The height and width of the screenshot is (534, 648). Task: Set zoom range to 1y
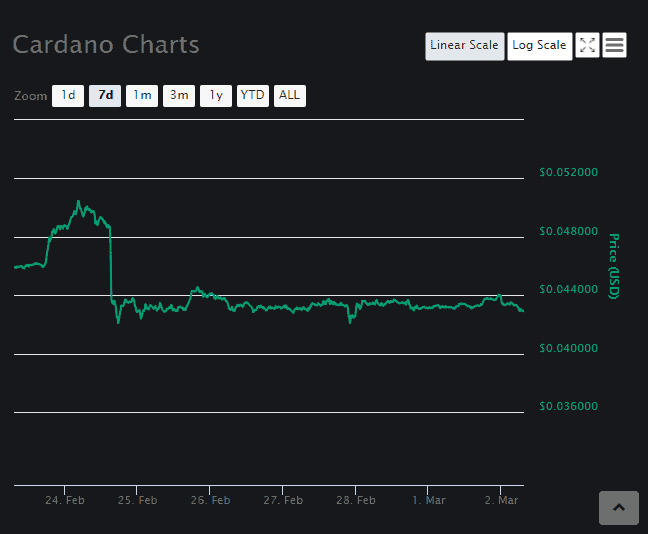click(216, 96)
